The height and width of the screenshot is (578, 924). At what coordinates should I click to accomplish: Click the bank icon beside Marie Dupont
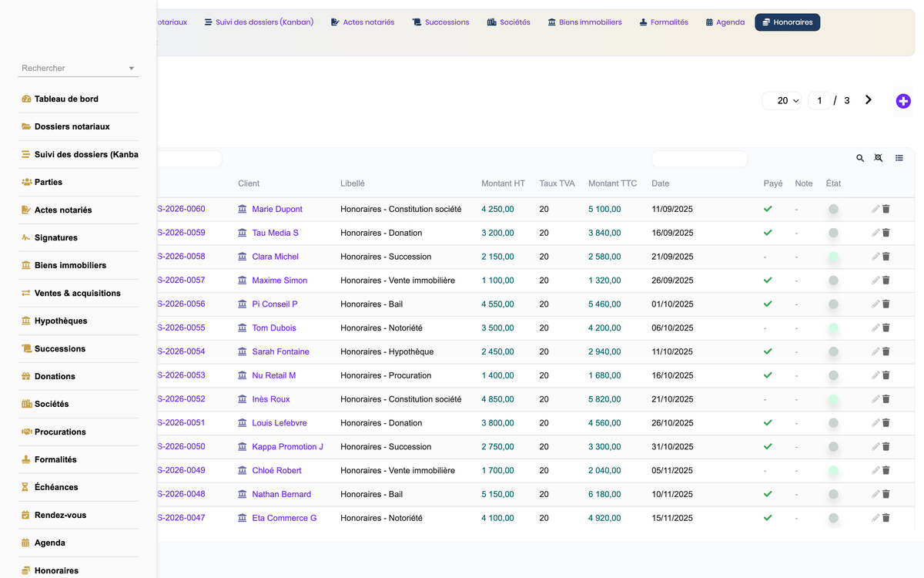coord(243,209)
